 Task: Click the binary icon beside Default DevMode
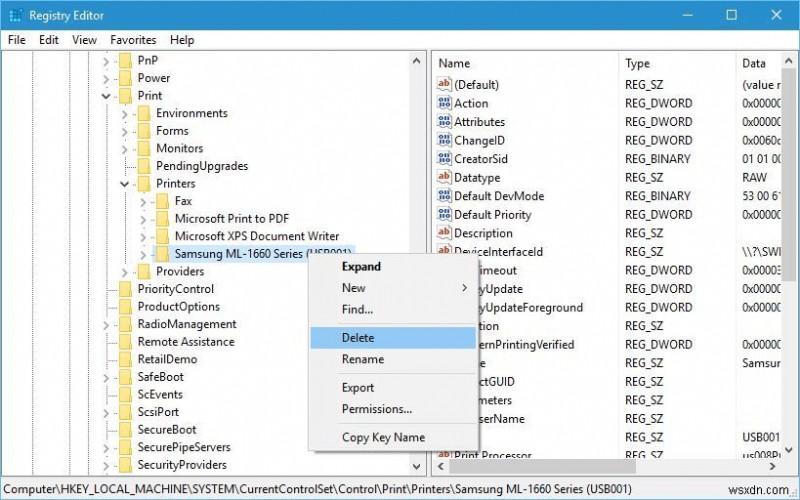444,196
